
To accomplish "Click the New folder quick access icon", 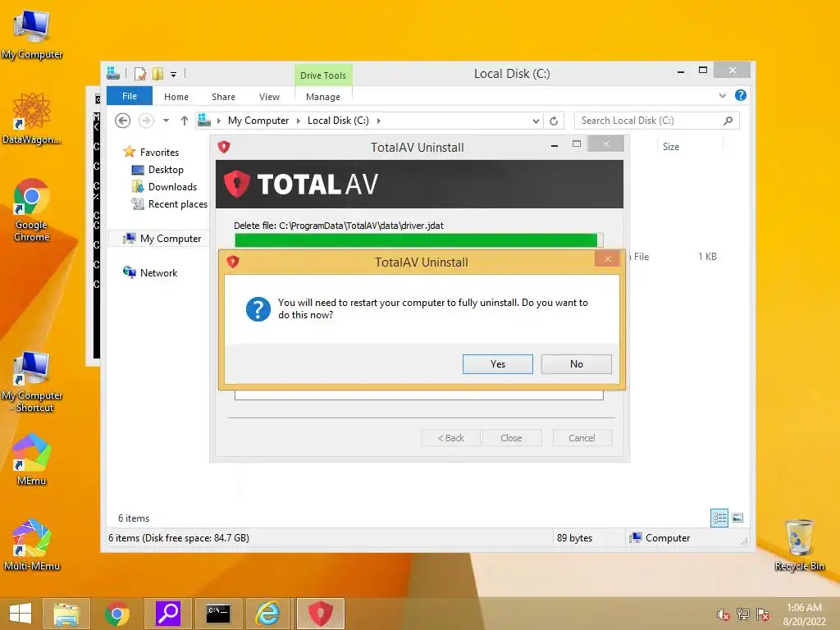I will click(x=157, y=74).
